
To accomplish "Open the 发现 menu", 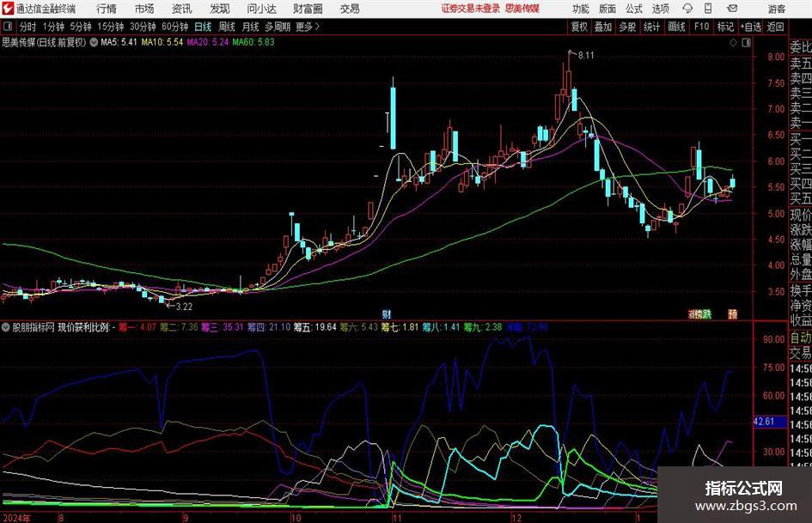I will (220, 9).
